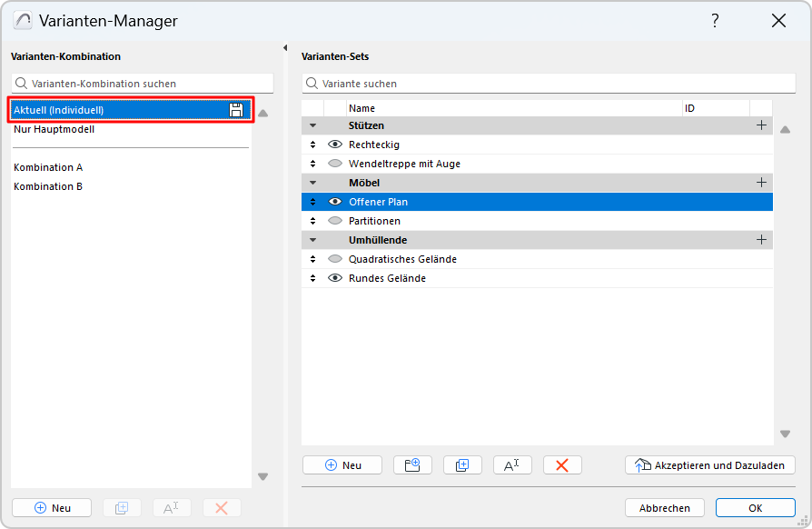Select the Rundes Gelände variant name
Image resolution: width=812 pixels, height=529 pixels.
click(x=387, y=278)
